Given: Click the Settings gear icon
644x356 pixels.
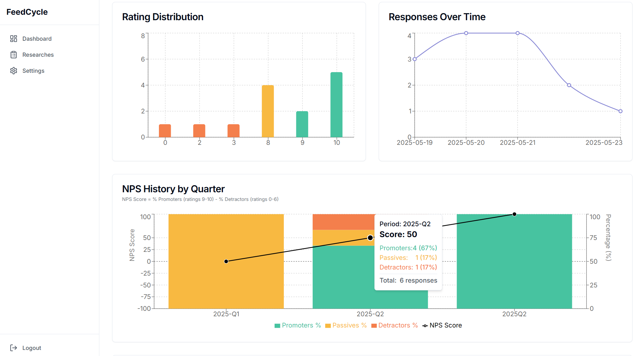Looking at the screenshot, I should (x=13, y=71).
